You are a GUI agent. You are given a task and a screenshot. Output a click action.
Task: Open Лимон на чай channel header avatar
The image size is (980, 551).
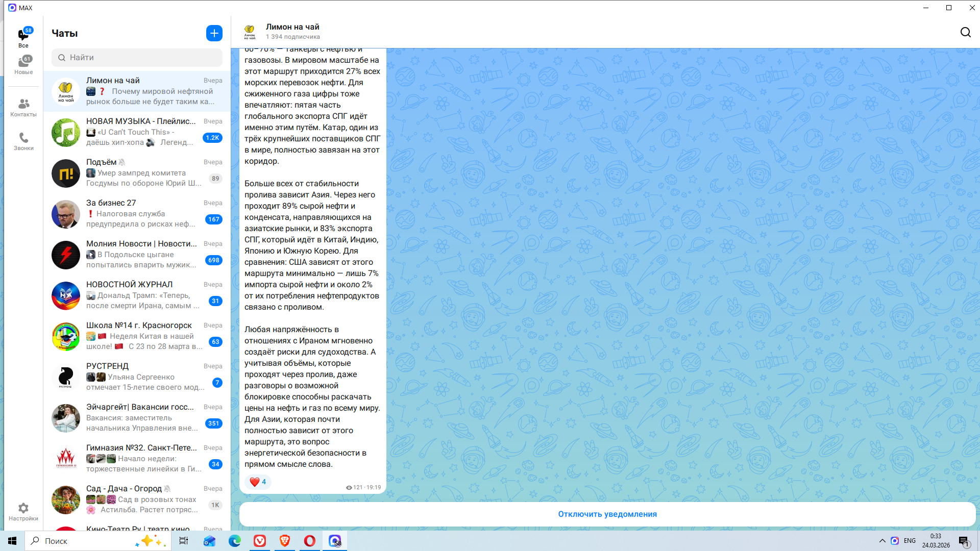(x=250, y=32)
